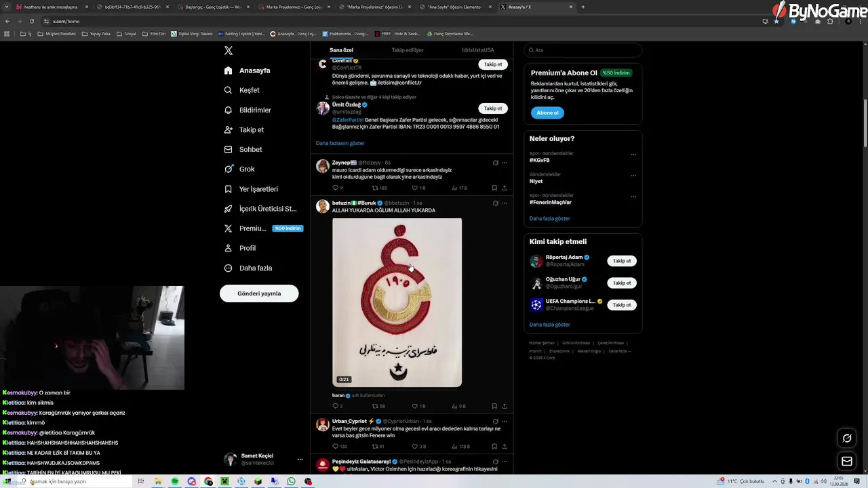The image size is (868, 488).
Task: Expand Daha fazla menu
Action: (248, 268)
